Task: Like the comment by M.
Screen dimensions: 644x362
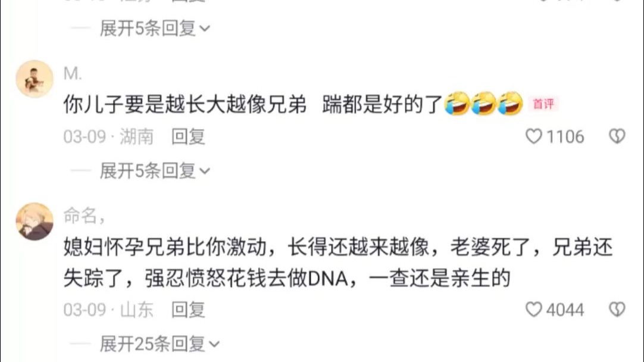Action: point(533,136)
